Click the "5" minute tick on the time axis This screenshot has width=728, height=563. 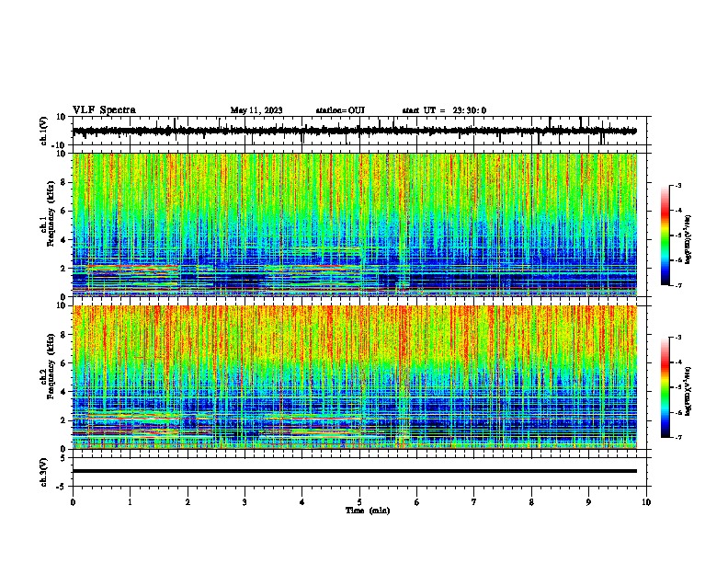coord(359,502)
